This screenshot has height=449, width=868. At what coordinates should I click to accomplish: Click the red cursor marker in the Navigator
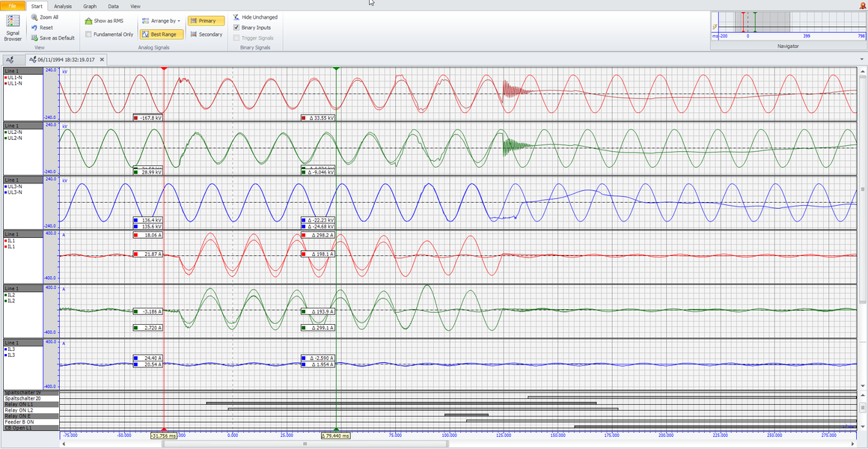[x=743, y=22]
